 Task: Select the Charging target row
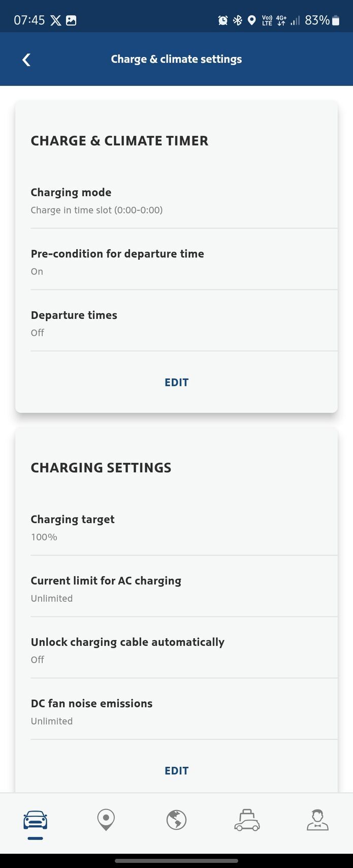pos(176,528)
